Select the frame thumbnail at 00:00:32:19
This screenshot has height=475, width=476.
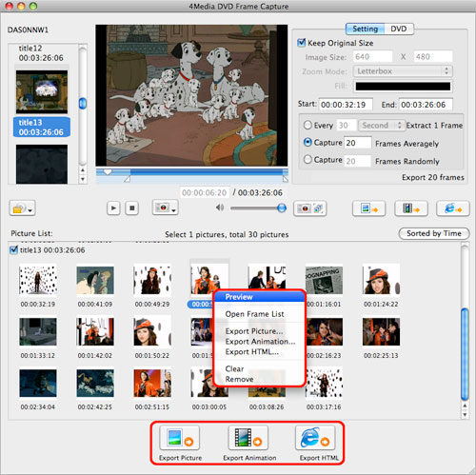[38, 280]
